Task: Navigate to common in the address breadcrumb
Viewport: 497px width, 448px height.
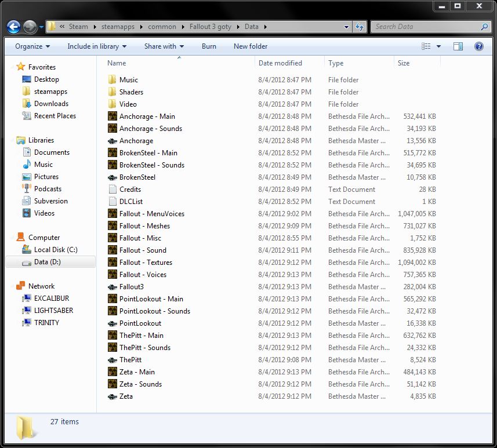Action: [x=162, y=27]
